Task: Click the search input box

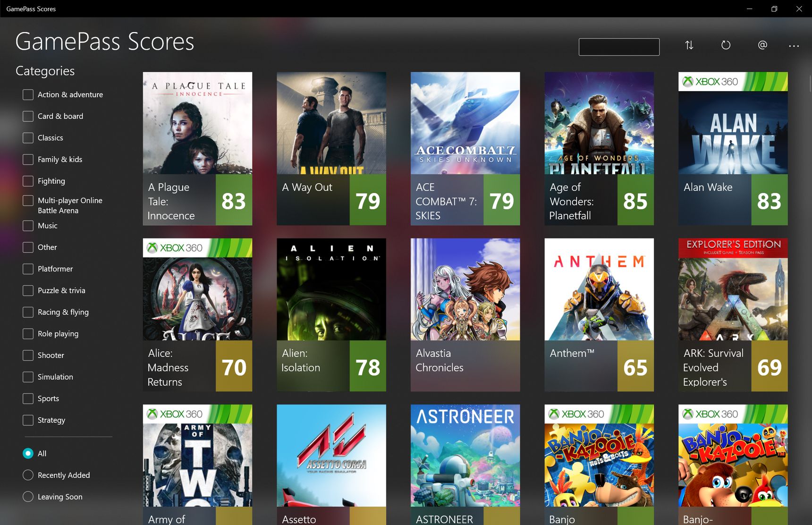Action: 619,47
